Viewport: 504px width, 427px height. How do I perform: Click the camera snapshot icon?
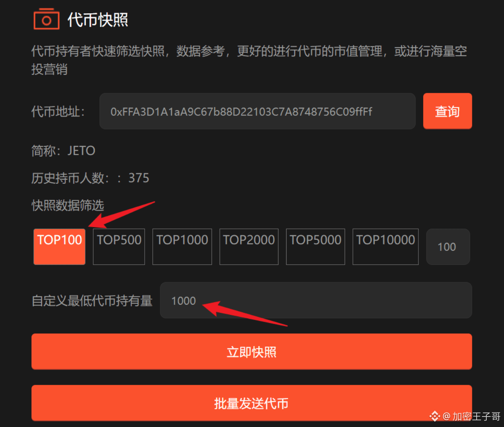point(46,19)
